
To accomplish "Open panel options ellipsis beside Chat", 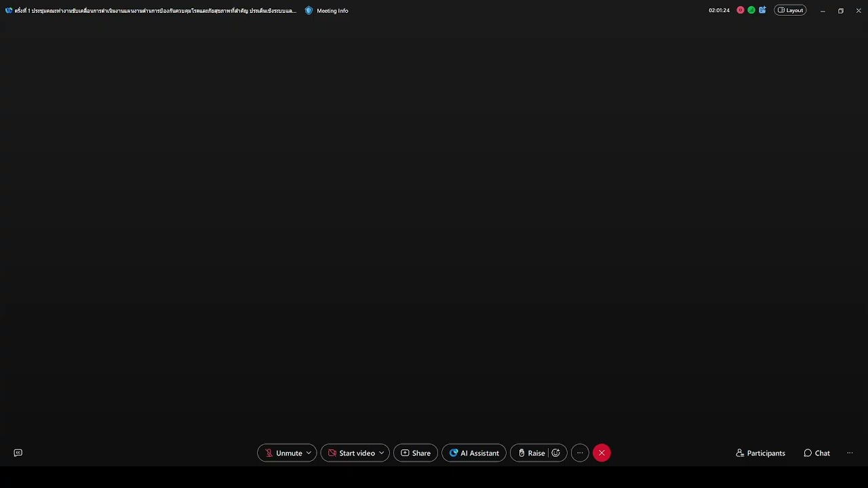I will (x=850, y=453).
